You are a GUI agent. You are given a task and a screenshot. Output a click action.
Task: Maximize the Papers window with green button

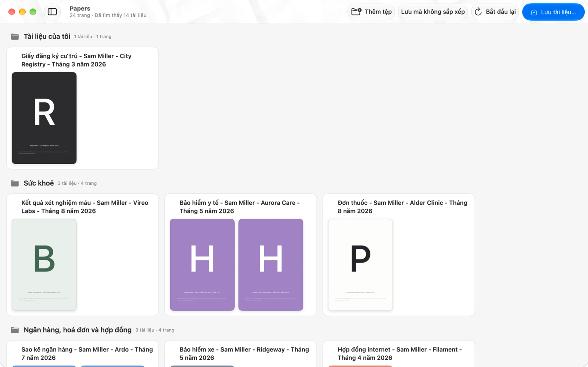[33, 12]
